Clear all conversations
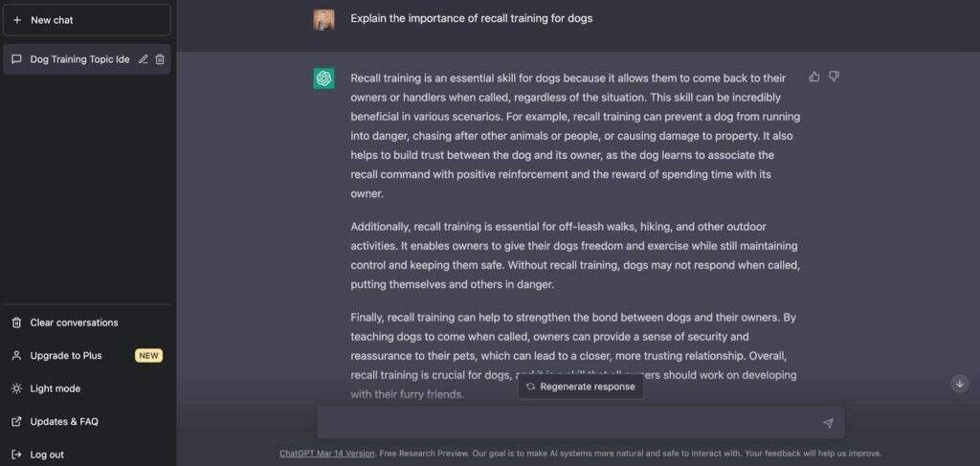Viewport: 980px width, 466px height. pyautogui.click(x=74, y=322)
